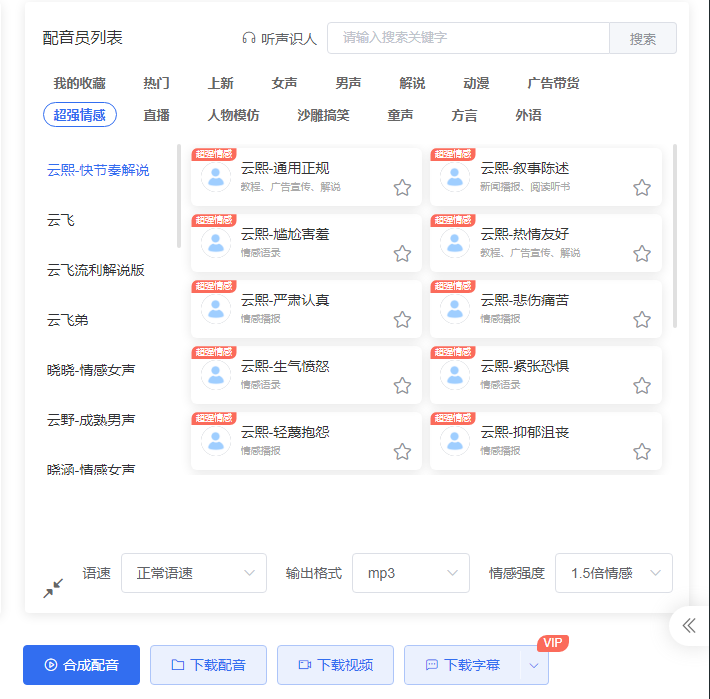710x699 pixels.
Task: Select the 童声 category
Action: [x=400, y=115]
